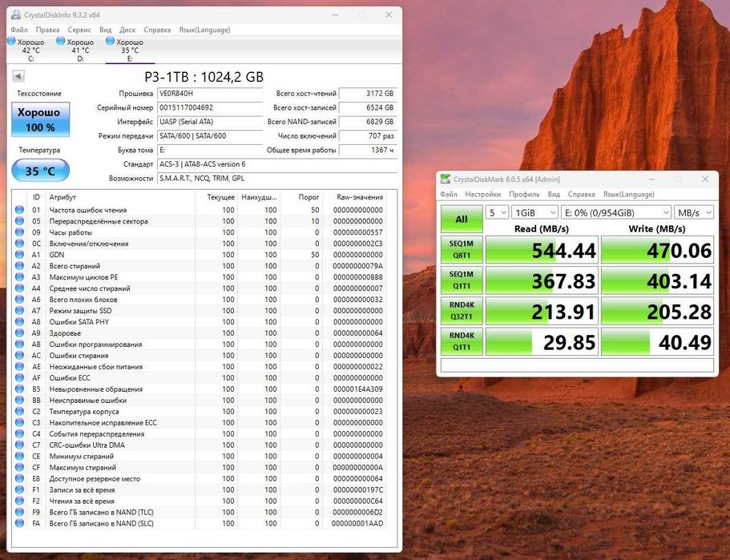The width and height of the screenshot is (730, 560).
Task: Click the 35 °C temperature indicator button
Action: pyautogui.click(x=41, y=171)
